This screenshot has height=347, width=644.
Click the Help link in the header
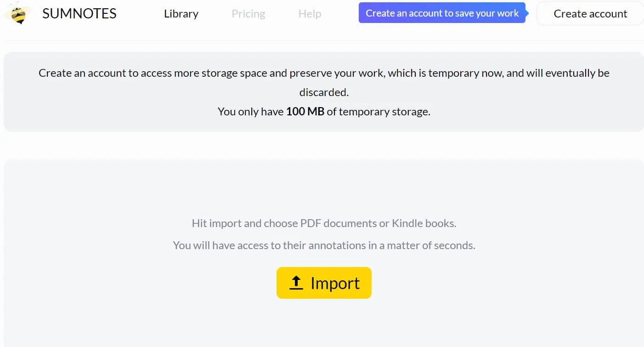(x=309, y=14)
